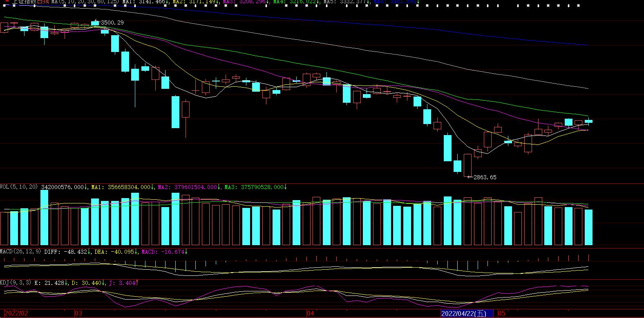Select the candlestick at the 3500.29 high
Viewport: 644px width, 318px height.
pos(95,23)
